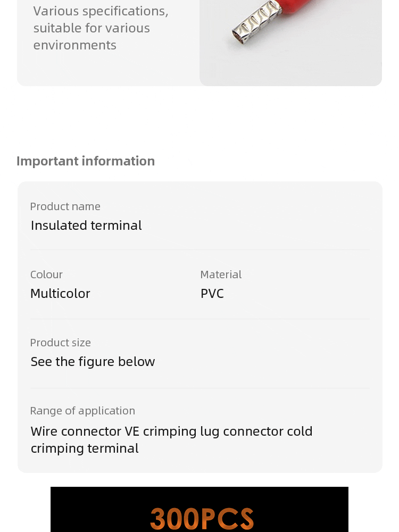Click the red insulated terminal product image

pyautogui.click(x=291, y=43)
